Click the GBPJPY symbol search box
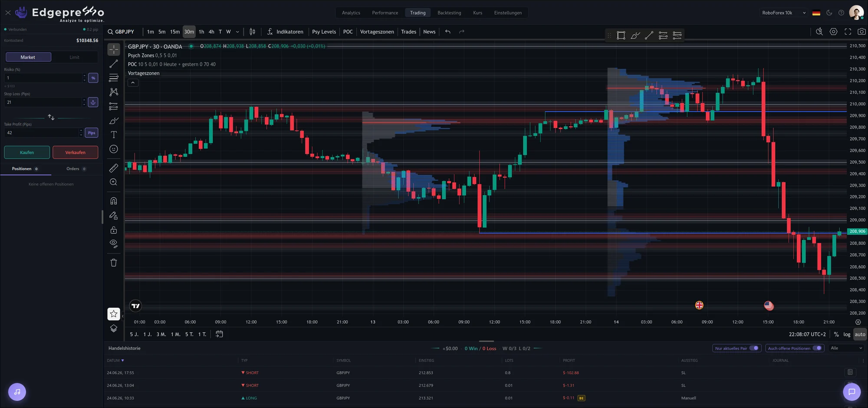 click(x=122, y=32)
